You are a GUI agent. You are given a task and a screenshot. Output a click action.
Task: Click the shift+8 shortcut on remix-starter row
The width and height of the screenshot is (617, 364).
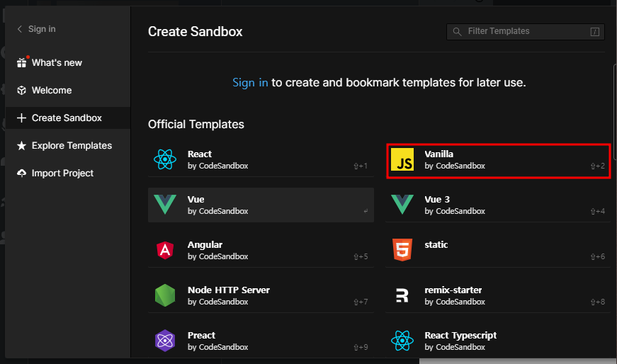point(598,302)
